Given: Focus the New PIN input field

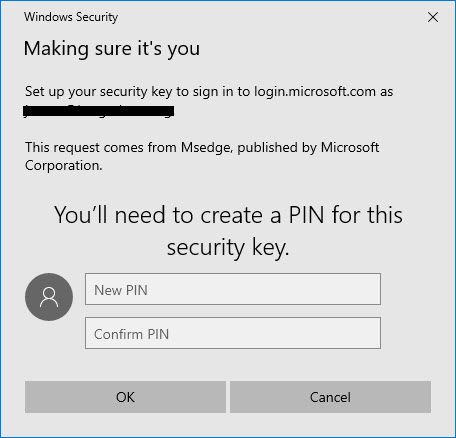Looking at the screenshot, I should [233, 289].
